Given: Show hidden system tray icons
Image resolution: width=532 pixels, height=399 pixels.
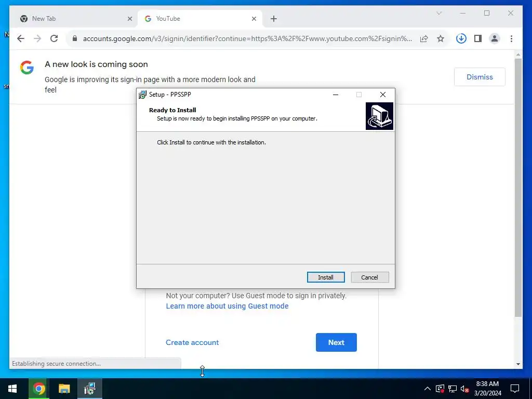Looking at the screenshot, I should (428, 389).
